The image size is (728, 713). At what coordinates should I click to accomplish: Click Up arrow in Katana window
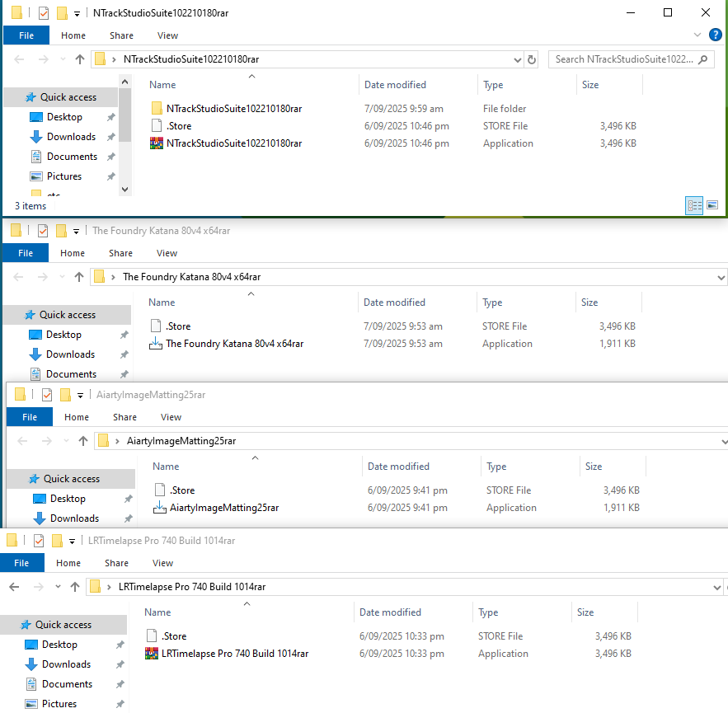pyautogui.click(x=79, y=277)
